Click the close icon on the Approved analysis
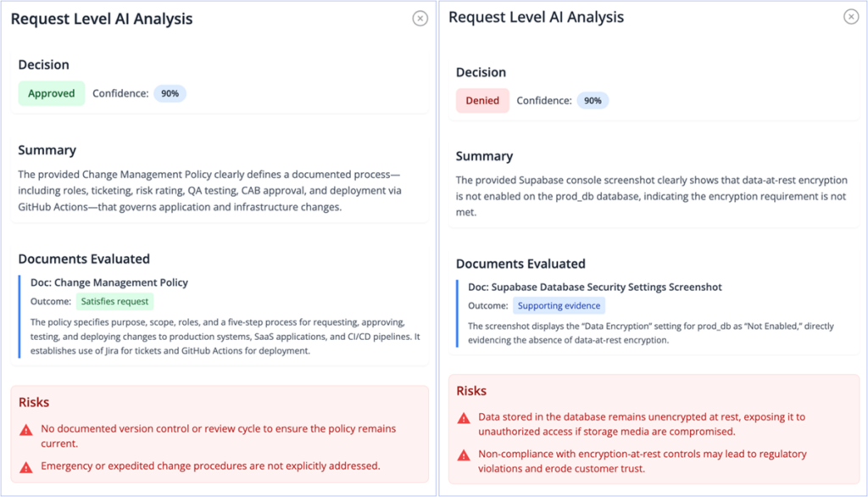 [420, 18]
